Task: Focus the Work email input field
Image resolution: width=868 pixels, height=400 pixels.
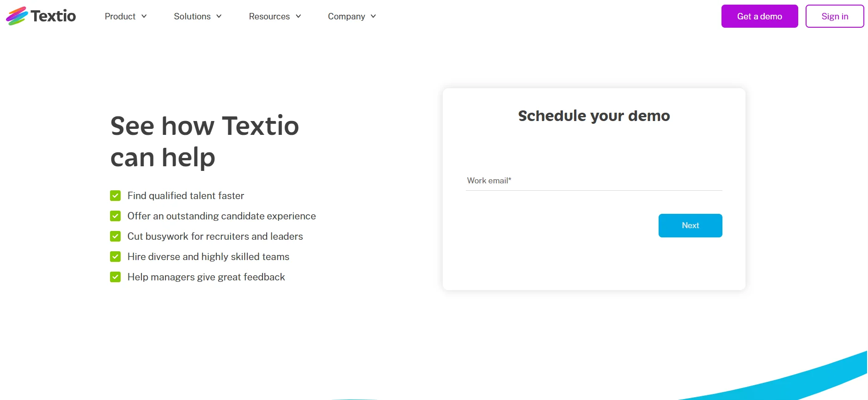Action: point(594,181)
